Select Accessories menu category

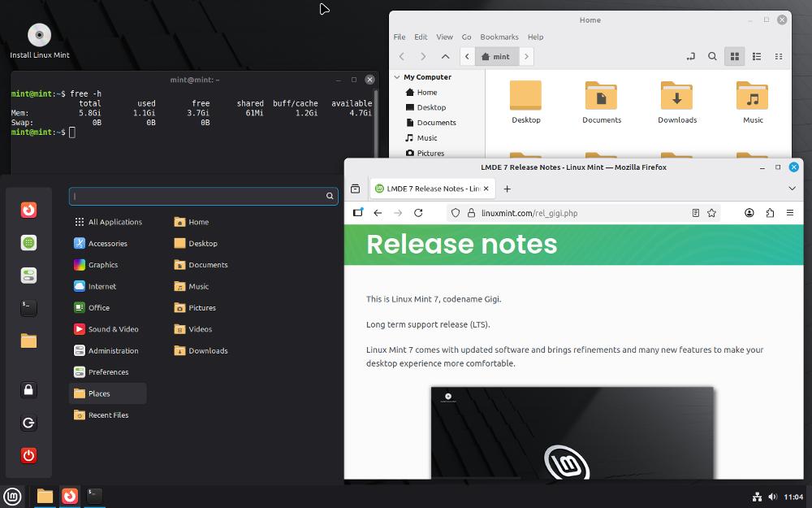(x=108, y=243)
